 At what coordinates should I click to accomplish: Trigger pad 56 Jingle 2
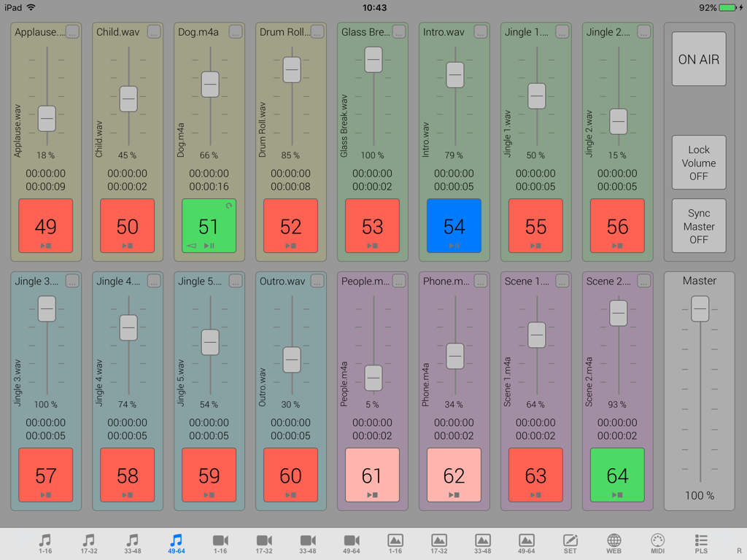pos(617,226)
